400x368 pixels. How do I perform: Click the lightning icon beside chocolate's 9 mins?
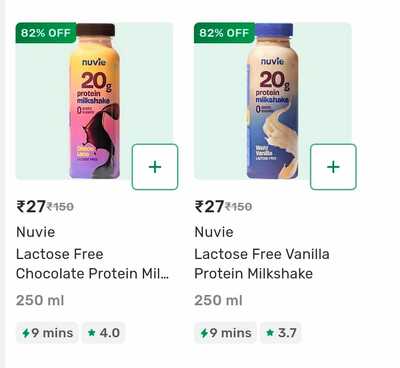pyautogui.click(x=26, y=333)
